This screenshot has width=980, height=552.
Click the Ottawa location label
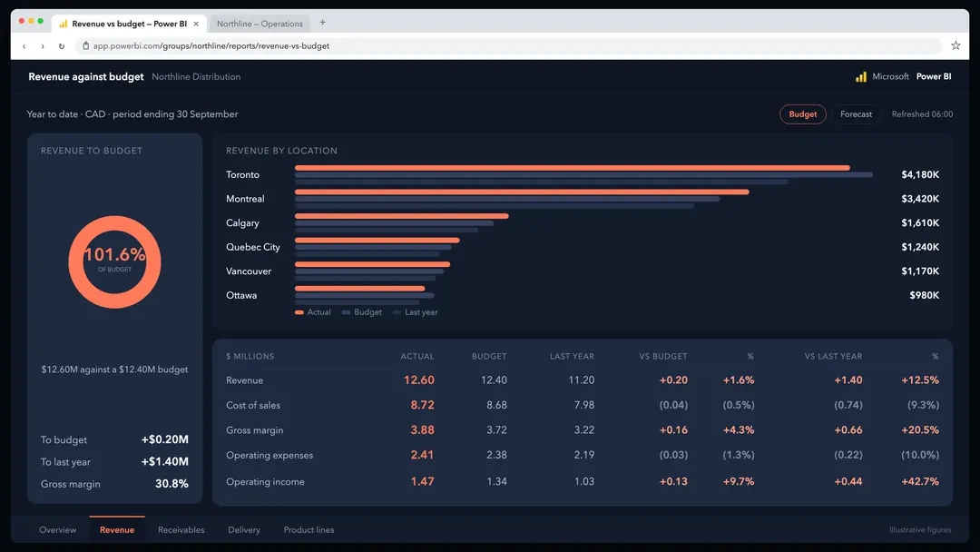pos(241,296)
